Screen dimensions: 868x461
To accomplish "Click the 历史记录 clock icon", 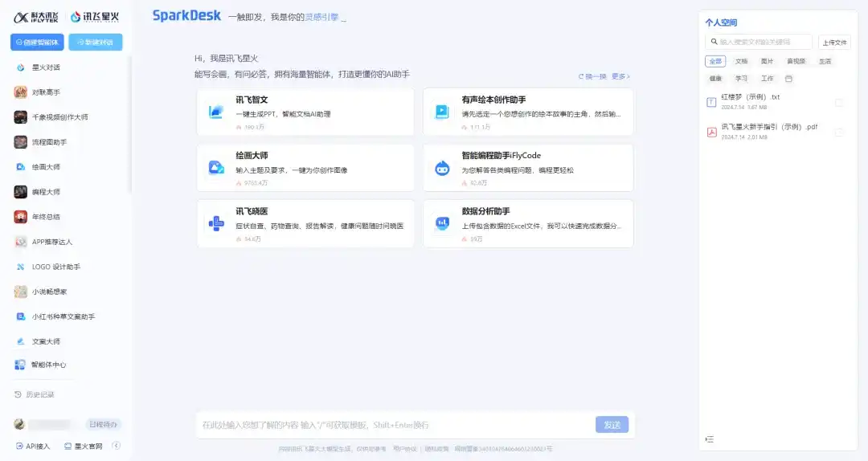I will (18, 394).
